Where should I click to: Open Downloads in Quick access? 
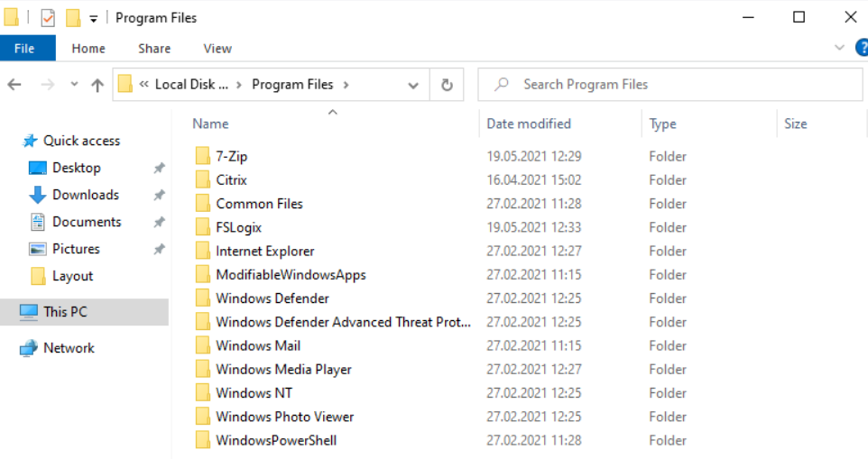[85, 195]
